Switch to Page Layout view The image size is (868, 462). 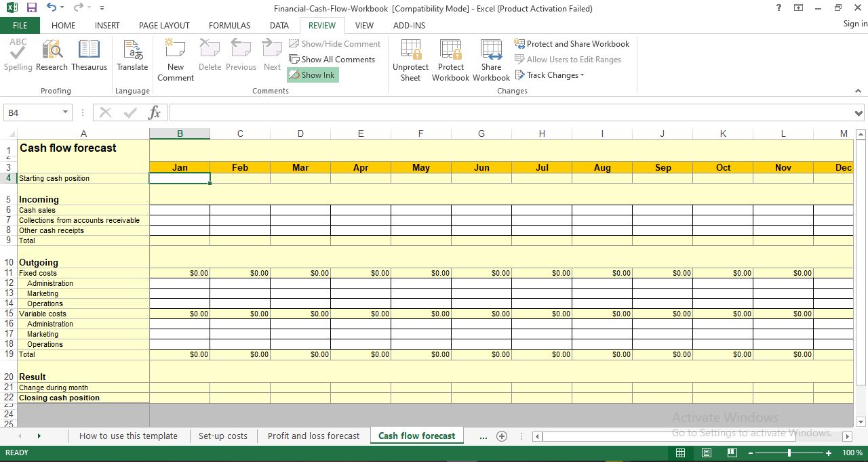pos(706,453)
